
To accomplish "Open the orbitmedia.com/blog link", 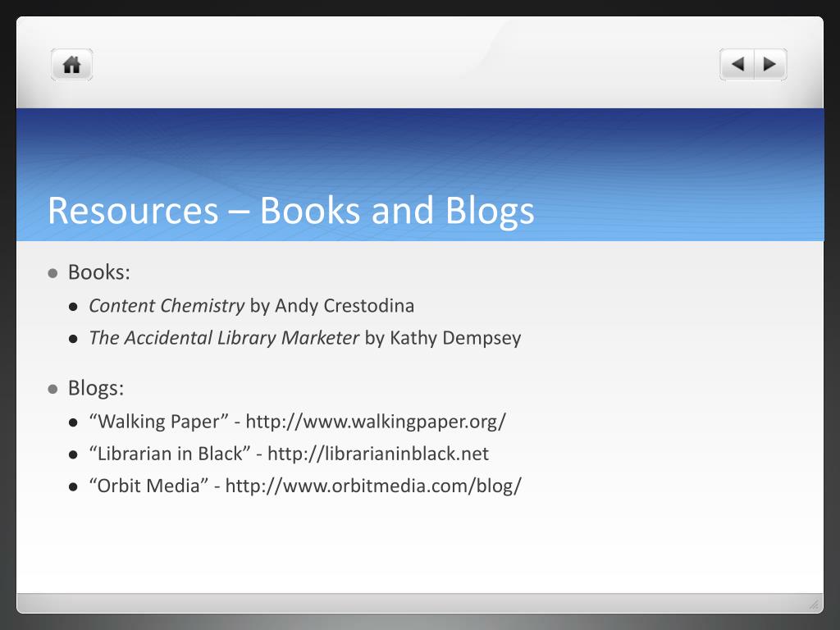I will point(373,486).
